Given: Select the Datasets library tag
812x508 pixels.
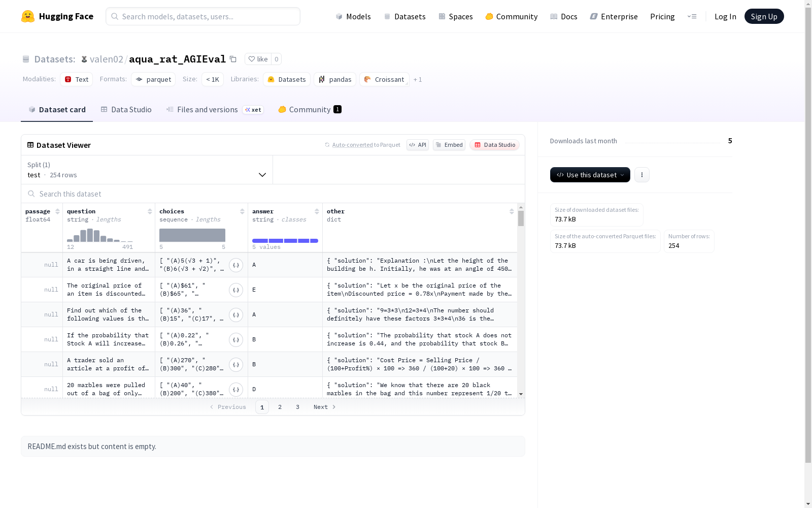Looking at the screenshot, I should (287, 79).
